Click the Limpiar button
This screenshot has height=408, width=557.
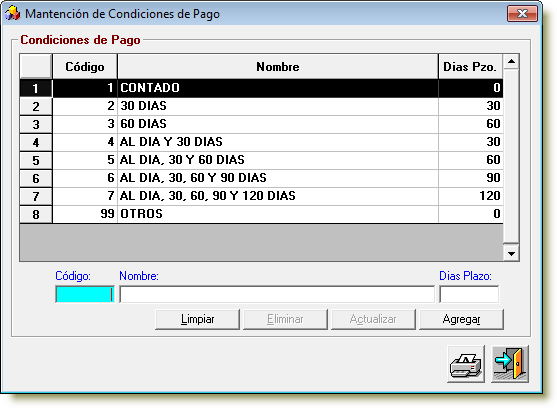198,319
